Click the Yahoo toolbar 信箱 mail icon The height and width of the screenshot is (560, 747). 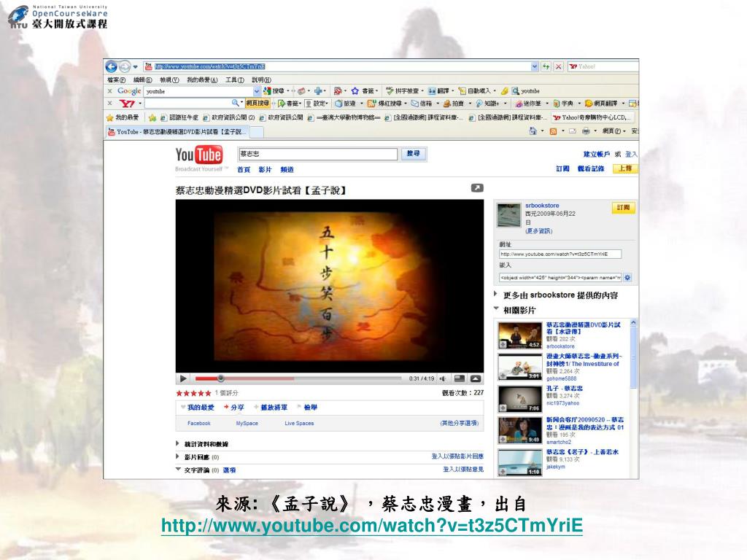click(414, 104)
